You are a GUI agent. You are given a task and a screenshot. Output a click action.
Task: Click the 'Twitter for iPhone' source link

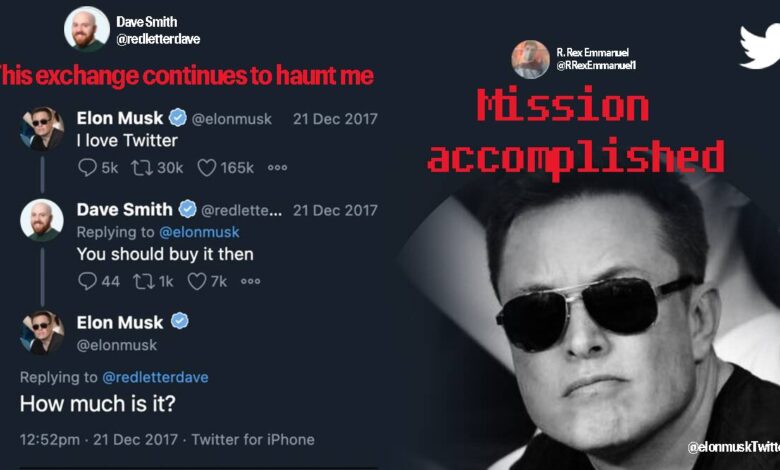tap(253, 439)
